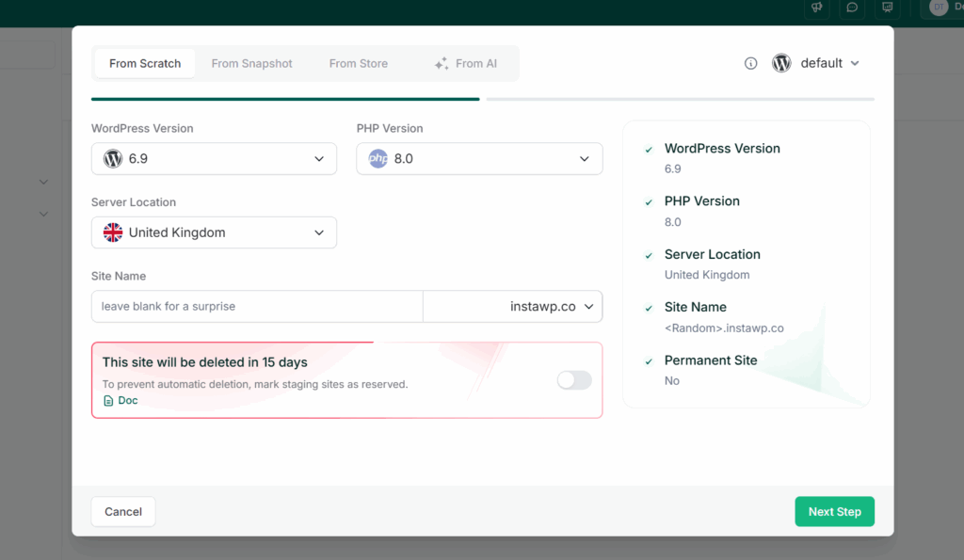This screenshot has width=964, height=560.
Task: Click the WordPress logo in the version field
Action: coord(113,158)
